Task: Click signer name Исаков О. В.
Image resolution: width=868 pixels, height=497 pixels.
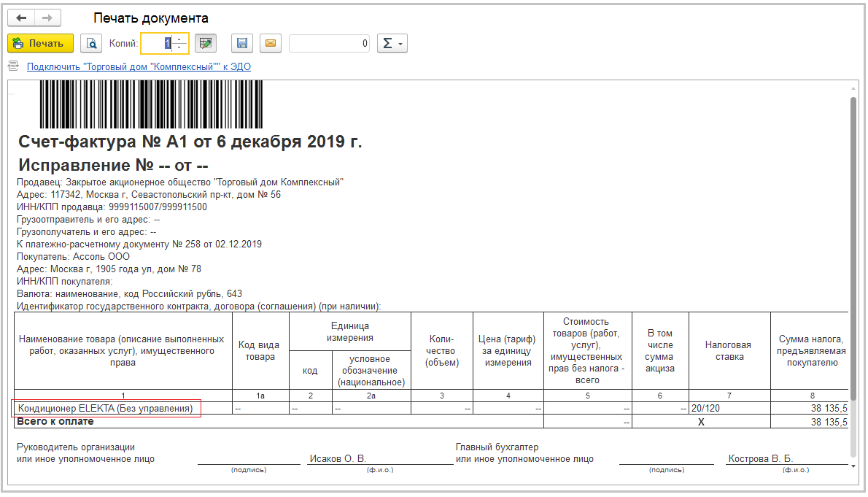Action: [x=338, y=459]
